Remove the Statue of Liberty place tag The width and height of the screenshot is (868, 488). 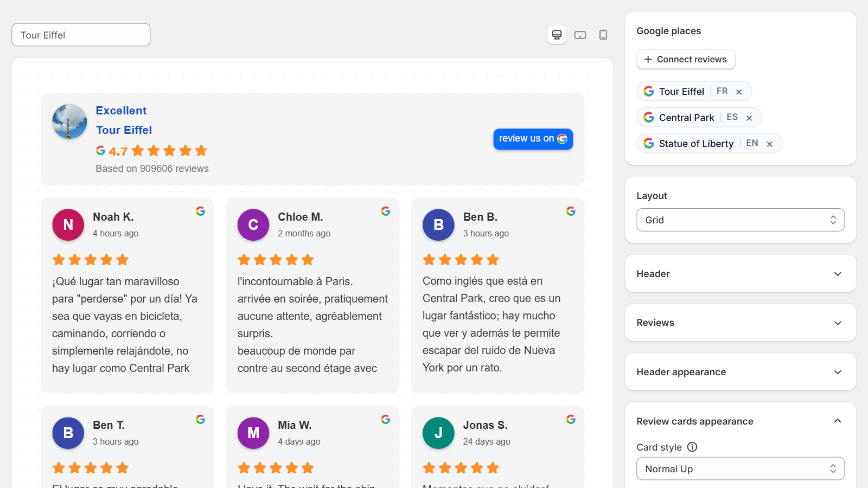click(x=769, y=144)
